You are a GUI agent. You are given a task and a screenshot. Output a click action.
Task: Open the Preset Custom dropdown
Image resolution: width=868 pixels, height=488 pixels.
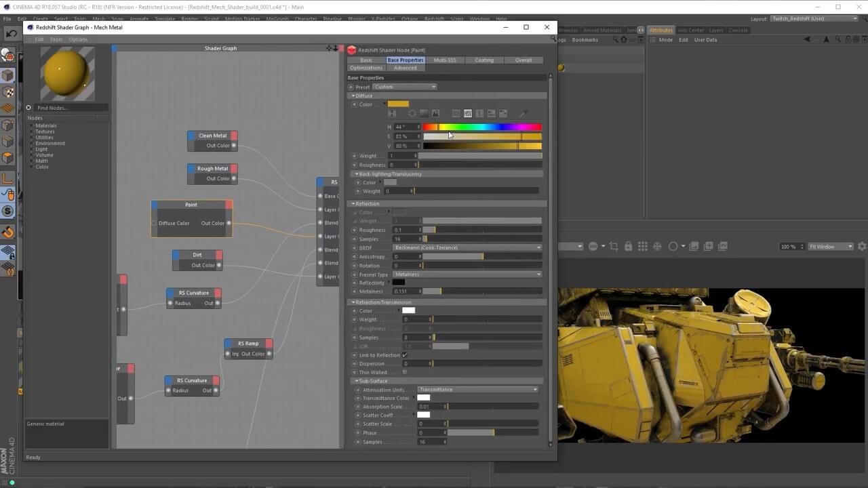click(404, 87)
